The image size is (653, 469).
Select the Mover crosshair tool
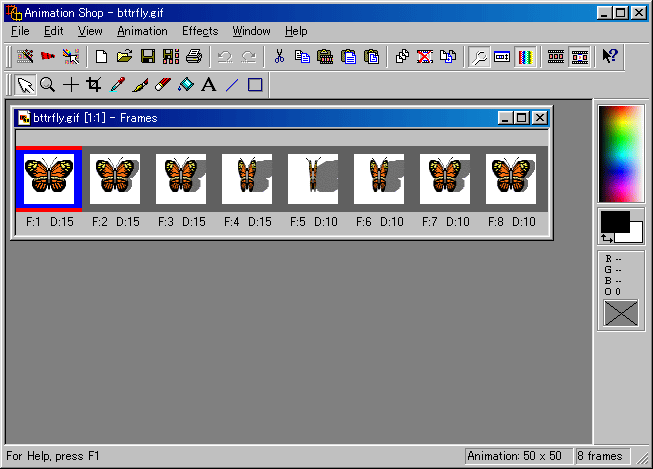pos(71,85)
